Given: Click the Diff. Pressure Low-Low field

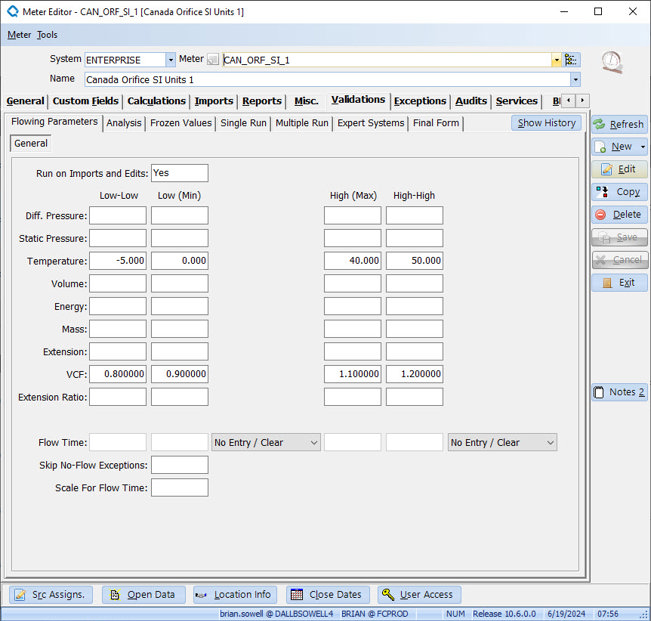Looking at the screenshot, I should (118, 215).
